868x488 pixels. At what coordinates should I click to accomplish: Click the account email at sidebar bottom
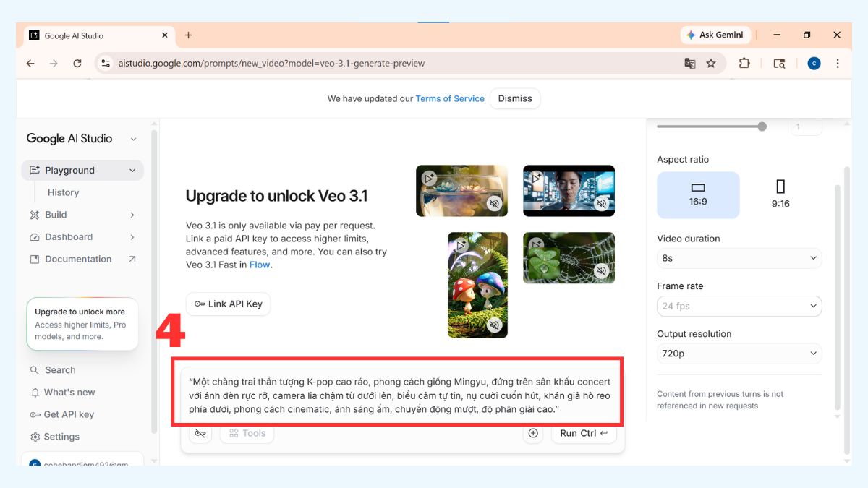[85, 465]
